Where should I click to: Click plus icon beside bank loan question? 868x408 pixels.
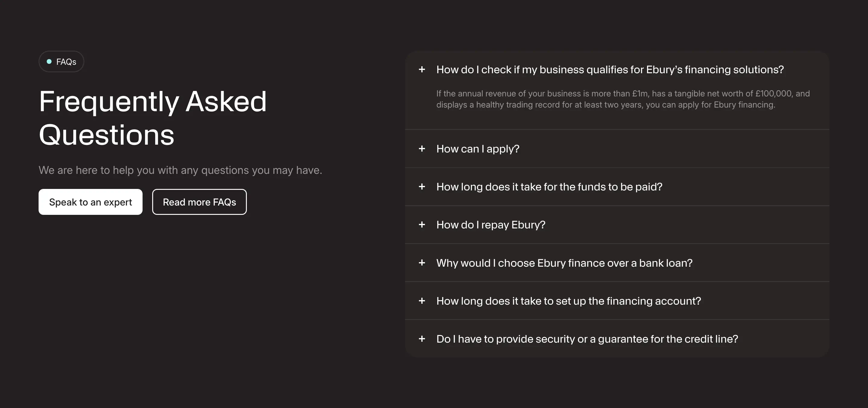pyautogui.click(x=422, y=263)
